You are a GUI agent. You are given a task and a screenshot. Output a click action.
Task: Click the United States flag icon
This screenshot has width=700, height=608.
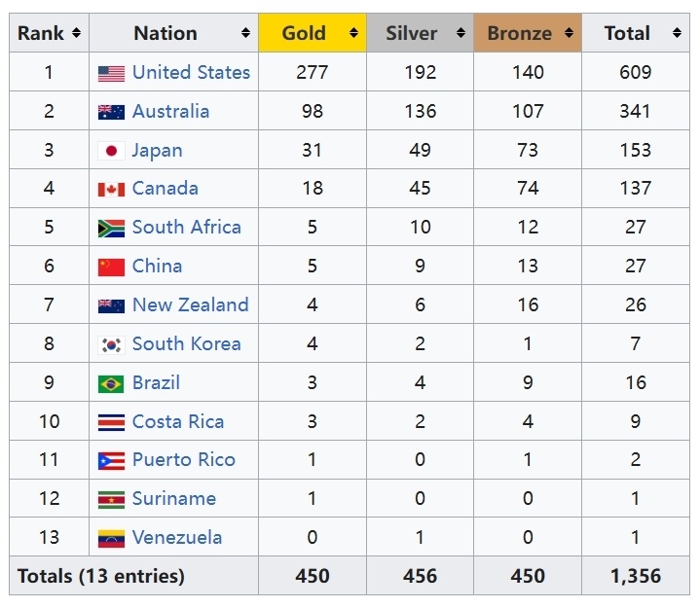pos(111,74)
